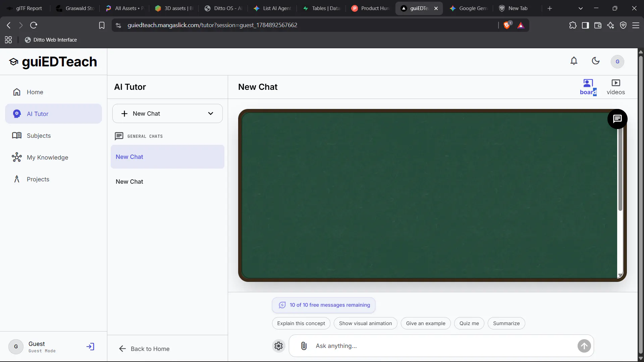Open AI Tutor in the sidebar

[x=53, y=114]
